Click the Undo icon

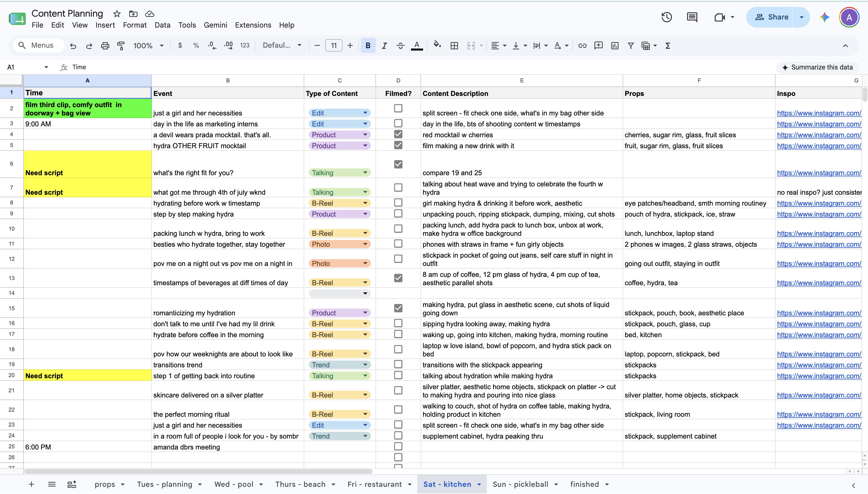click(73, 45)
